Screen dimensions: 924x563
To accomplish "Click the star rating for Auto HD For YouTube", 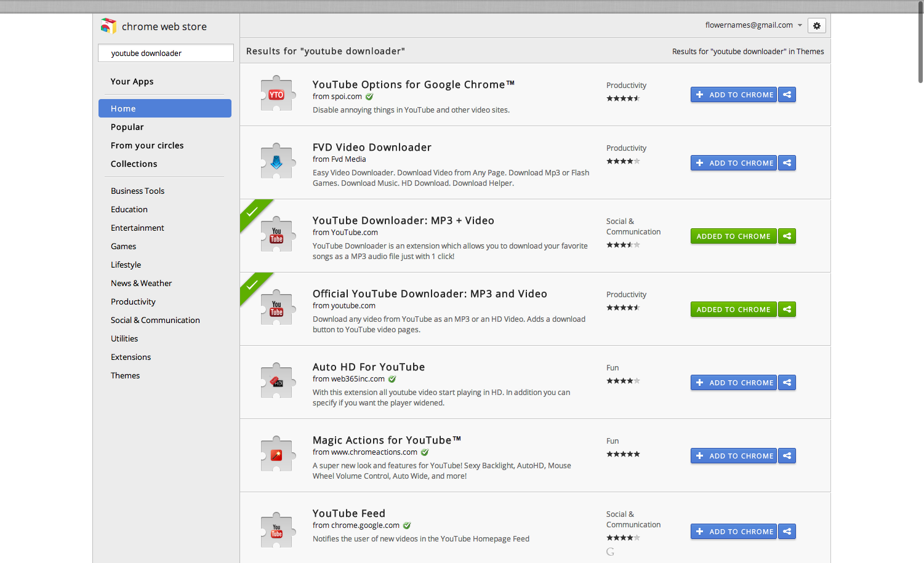I will pyautogui.click(x=623, y=381).
